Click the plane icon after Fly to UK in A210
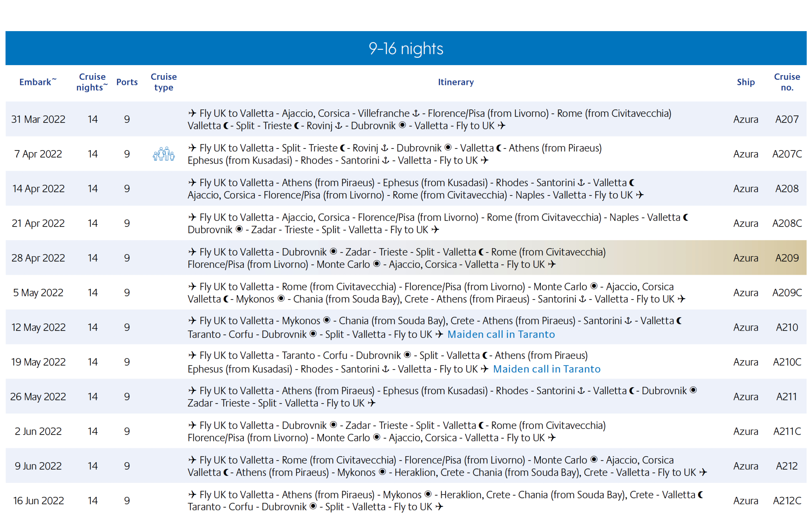 click(439, 334)
